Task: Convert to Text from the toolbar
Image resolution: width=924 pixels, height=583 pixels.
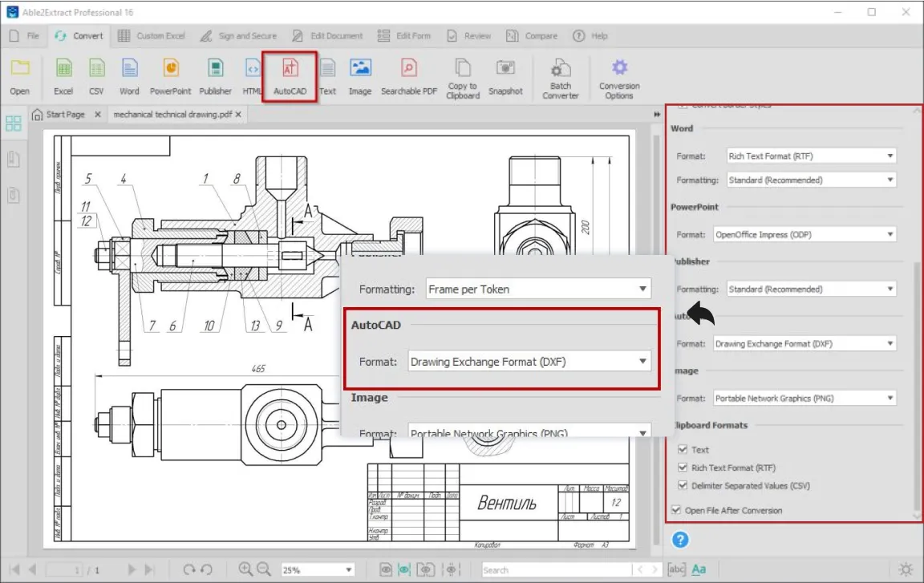Action: click(x=327, y=77)
